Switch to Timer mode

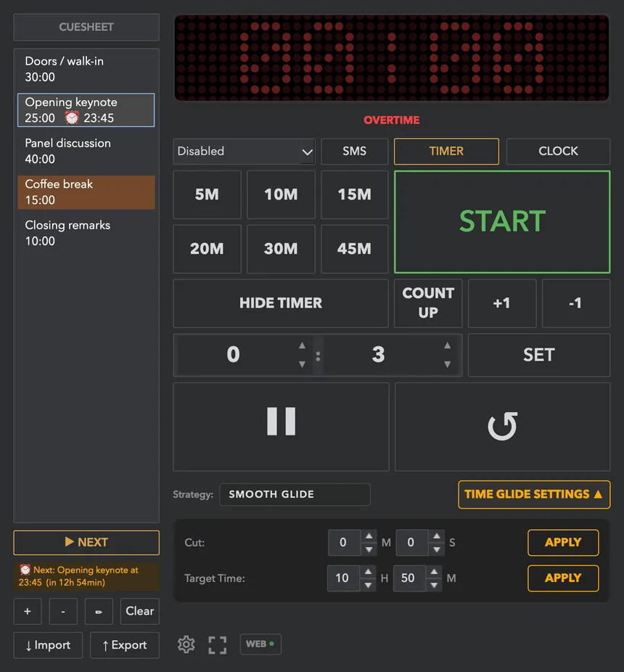446,151
